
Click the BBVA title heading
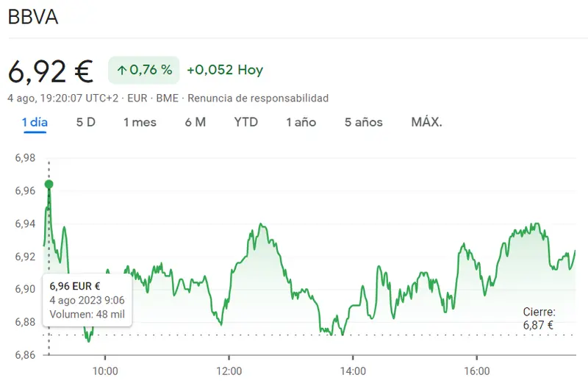(33, 17)
